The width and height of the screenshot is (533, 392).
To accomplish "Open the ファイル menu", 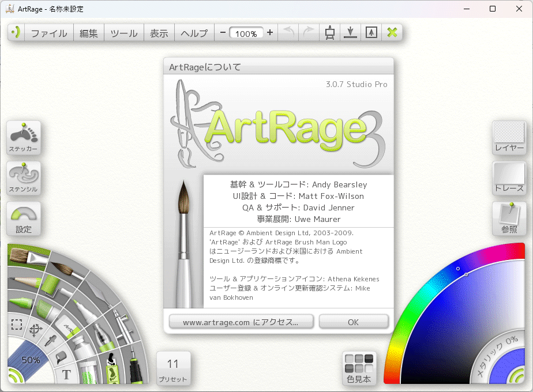I will [49, 33].
